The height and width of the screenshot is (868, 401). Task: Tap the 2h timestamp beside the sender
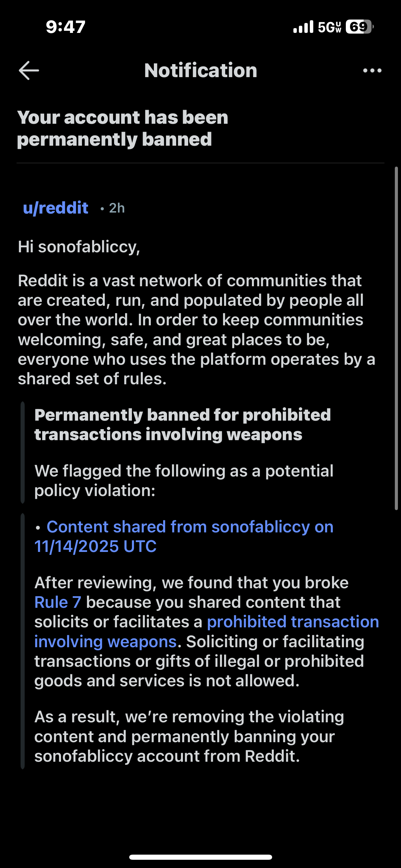pyautogui.click(x=117, y=208)
